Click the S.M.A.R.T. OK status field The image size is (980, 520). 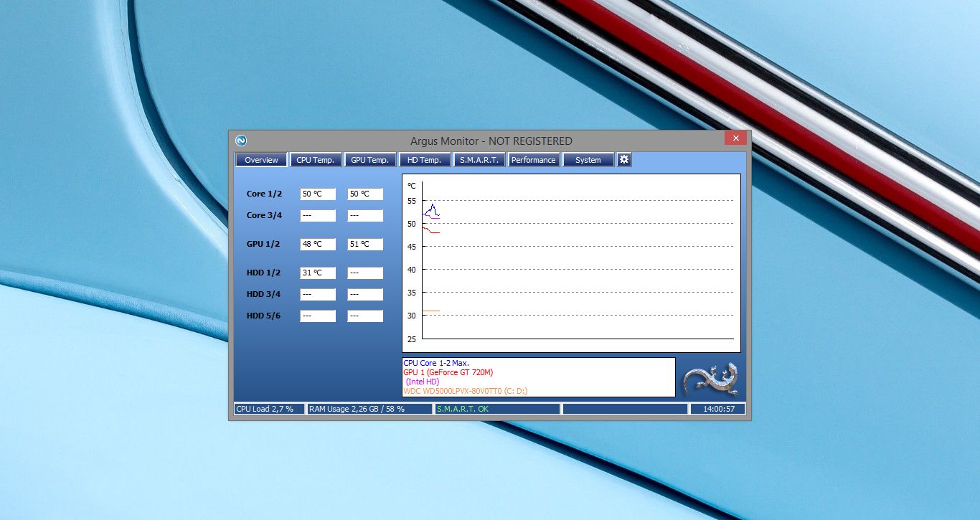(497, 409)
